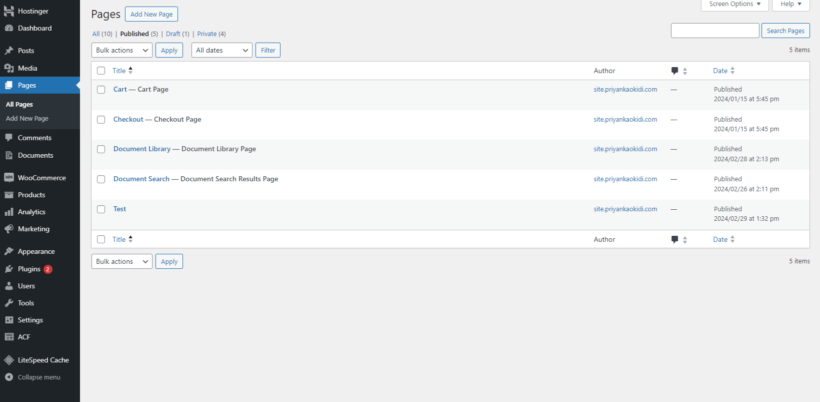Click the Marketing megaphone icon
The height and width of the screenshot is (402, 820).
point(8,229)
